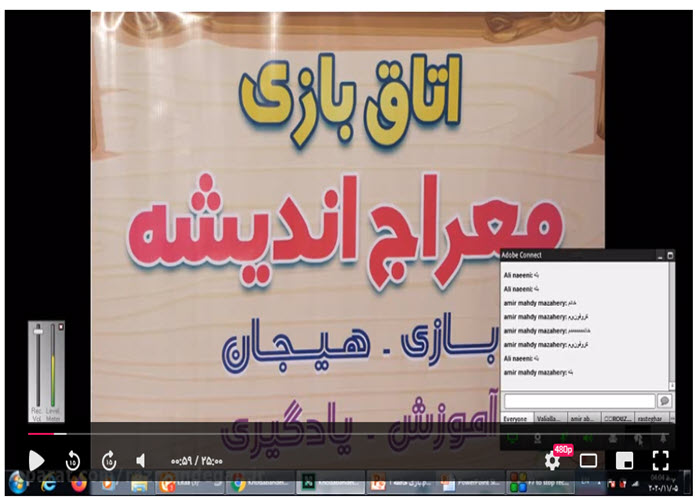Rewind the video 15 seconds

point(73,461)
